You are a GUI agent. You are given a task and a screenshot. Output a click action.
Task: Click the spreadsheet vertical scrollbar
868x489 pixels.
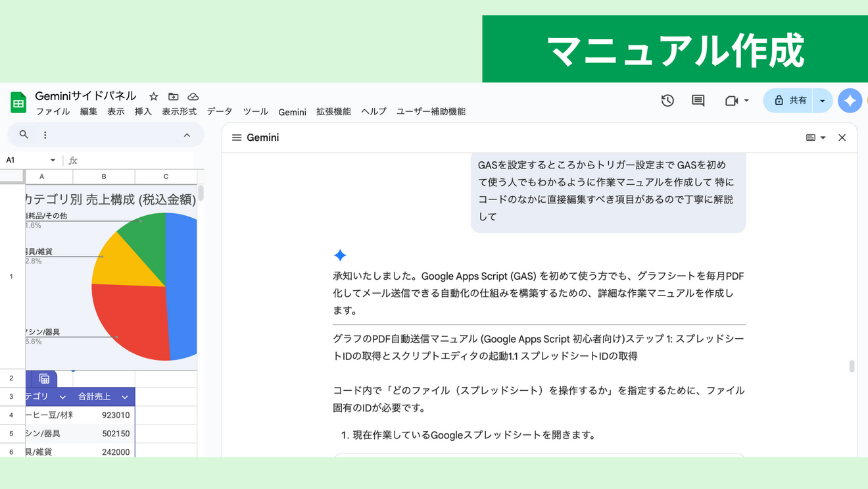[201, 193]
